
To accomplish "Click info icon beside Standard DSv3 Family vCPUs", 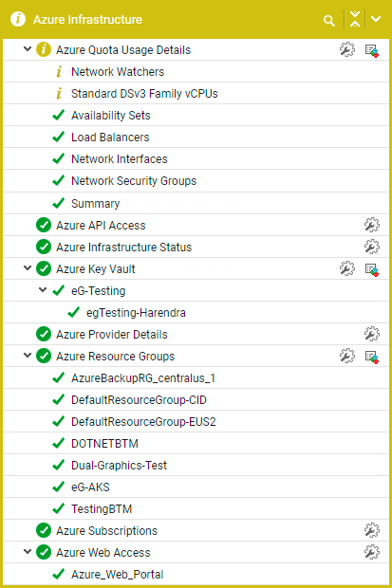I will [x=59, y=93].
